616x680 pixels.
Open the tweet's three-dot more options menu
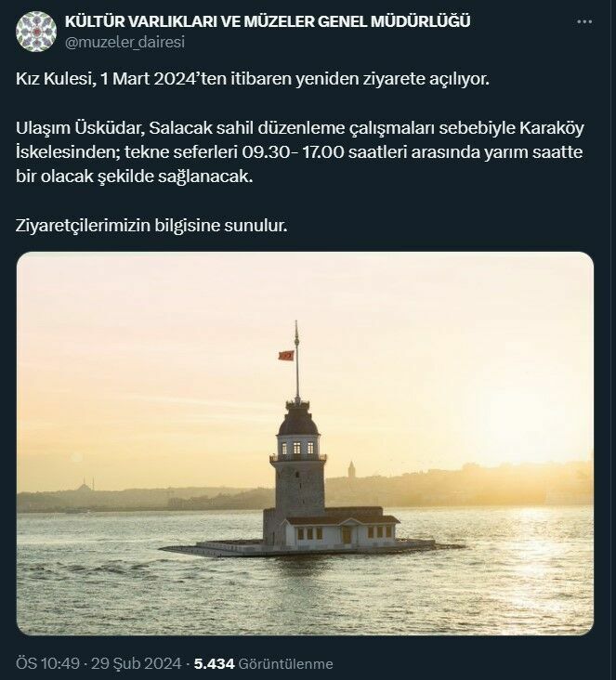pyautogui.click(x=584, y=21)
